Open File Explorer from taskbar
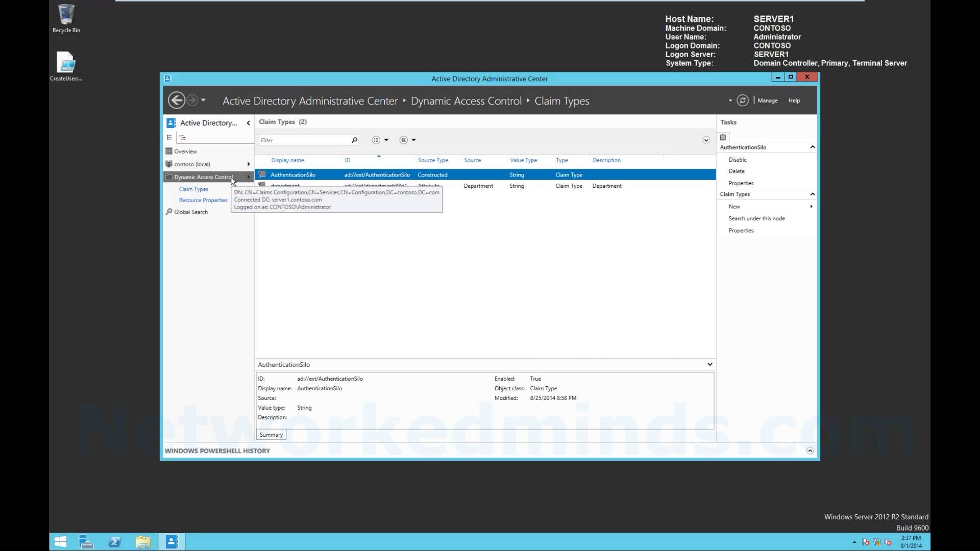980x551 pixels. click(143, 542)
